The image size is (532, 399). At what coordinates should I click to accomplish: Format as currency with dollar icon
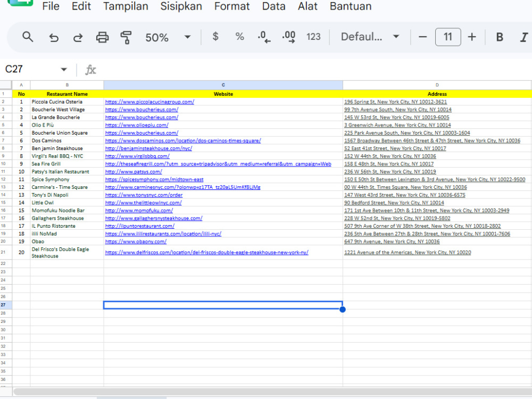click(x=215, y=36)
